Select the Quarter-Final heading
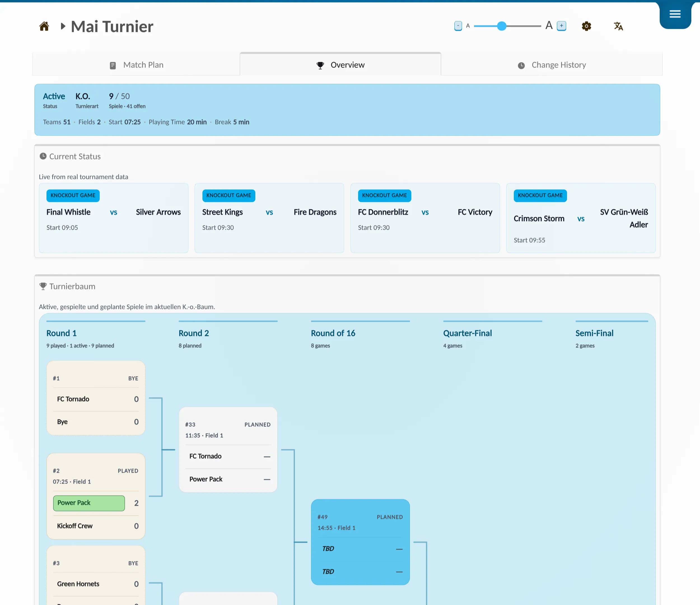 click(x=468, y=333)
